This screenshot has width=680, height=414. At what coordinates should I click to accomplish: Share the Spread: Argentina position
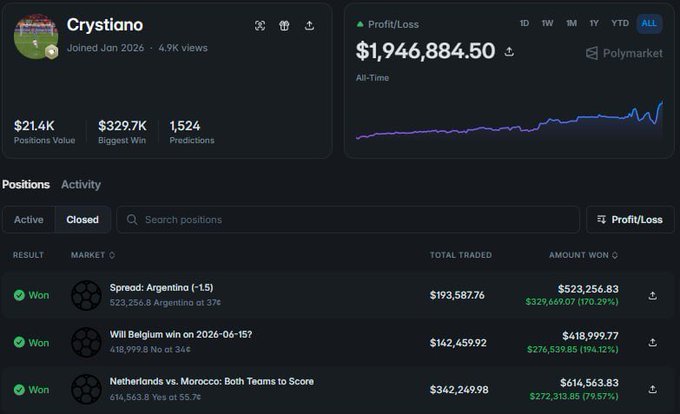pyautogui.click(x=652, y=296)
